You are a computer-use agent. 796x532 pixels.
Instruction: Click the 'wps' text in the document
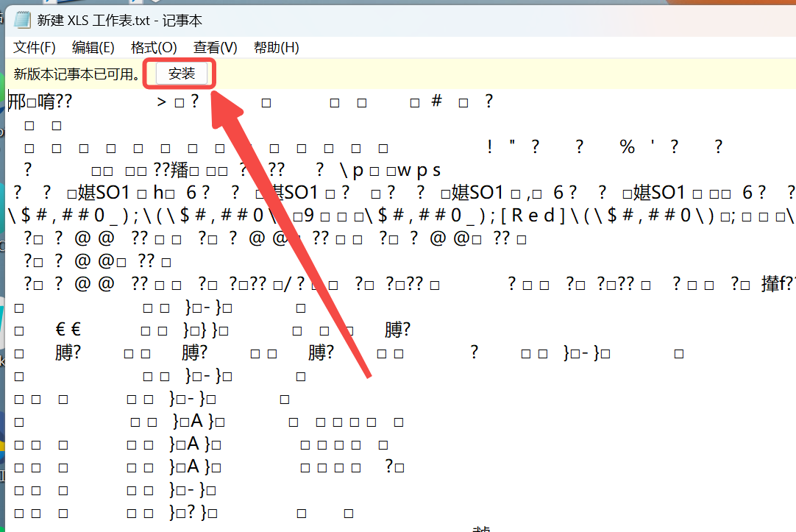click(x=419, y=171)
